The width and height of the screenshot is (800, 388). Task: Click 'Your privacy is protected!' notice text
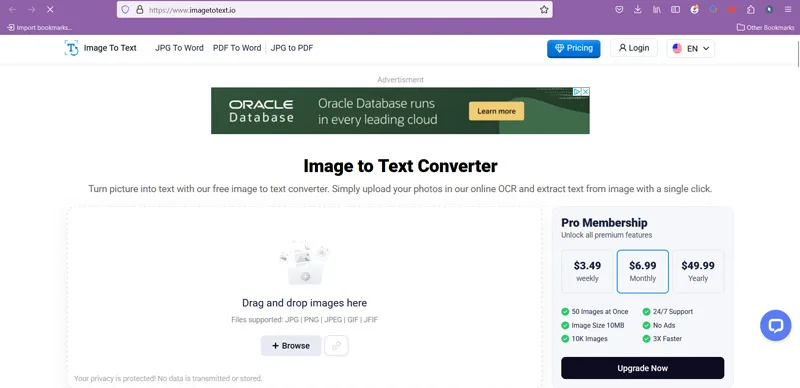click(168, 378)
